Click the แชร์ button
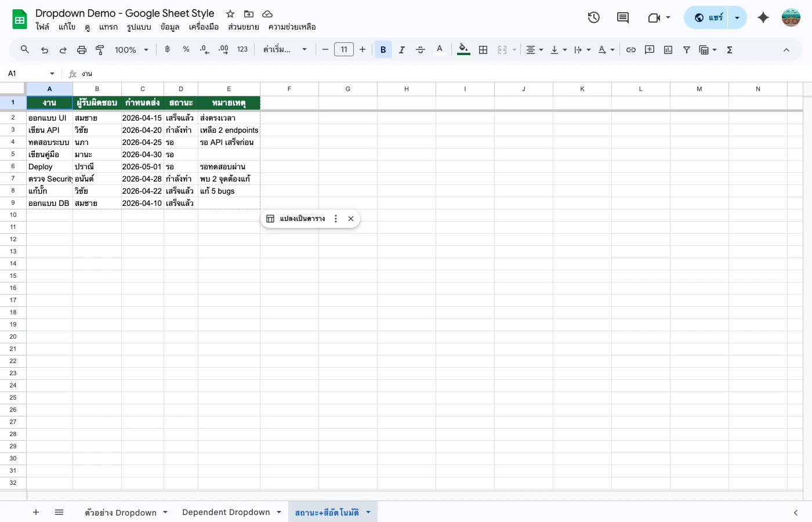 pyautogui.click(x=715, y=17)
